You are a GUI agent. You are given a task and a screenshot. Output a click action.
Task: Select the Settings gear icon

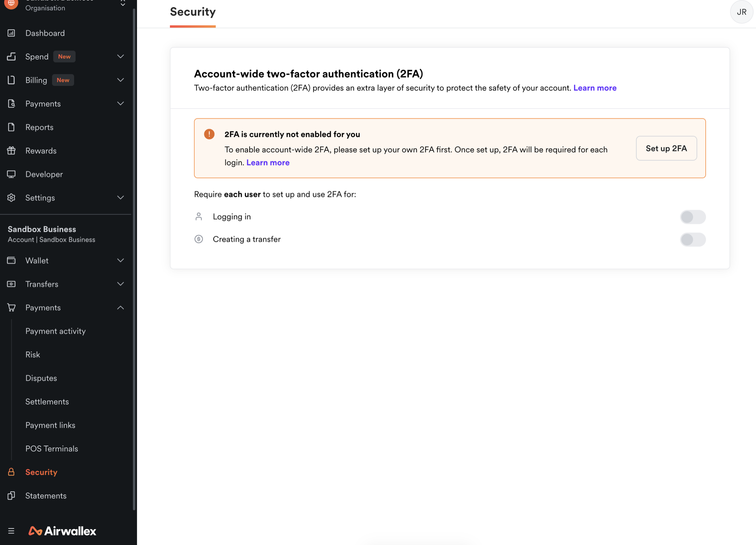click(11, 198)
